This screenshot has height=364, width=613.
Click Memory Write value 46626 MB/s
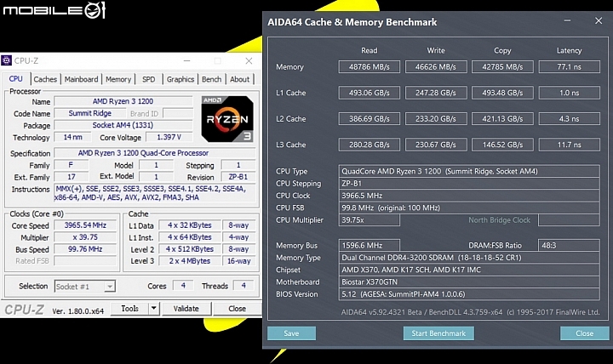436,67
